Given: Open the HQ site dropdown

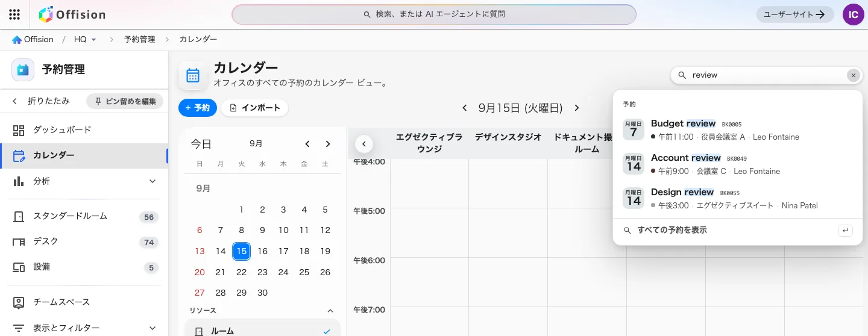Looking at the screenshot, I should coord(85,39).
